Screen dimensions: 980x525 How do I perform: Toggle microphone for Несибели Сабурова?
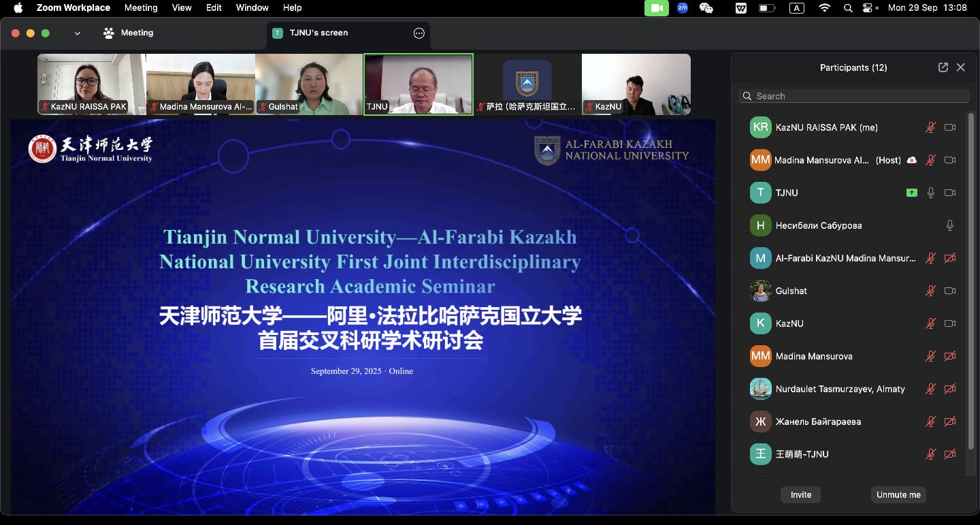[x=950, y=225]
